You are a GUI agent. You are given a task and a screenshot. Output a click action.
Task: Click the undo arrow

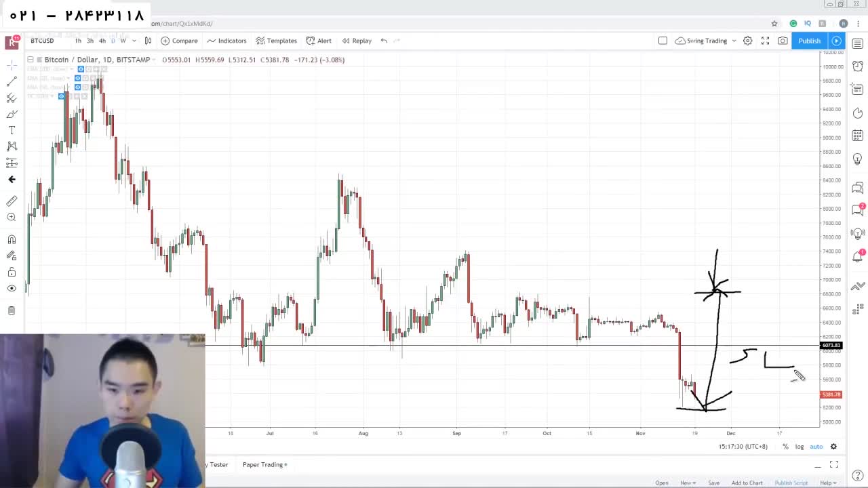384,41
